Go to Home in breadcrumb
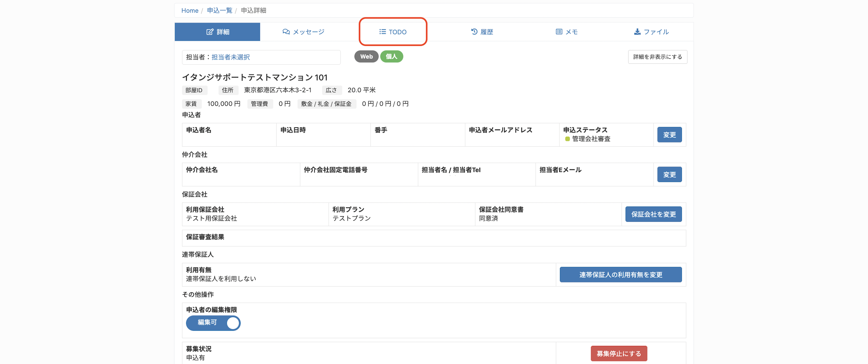 tap(190, 11)
